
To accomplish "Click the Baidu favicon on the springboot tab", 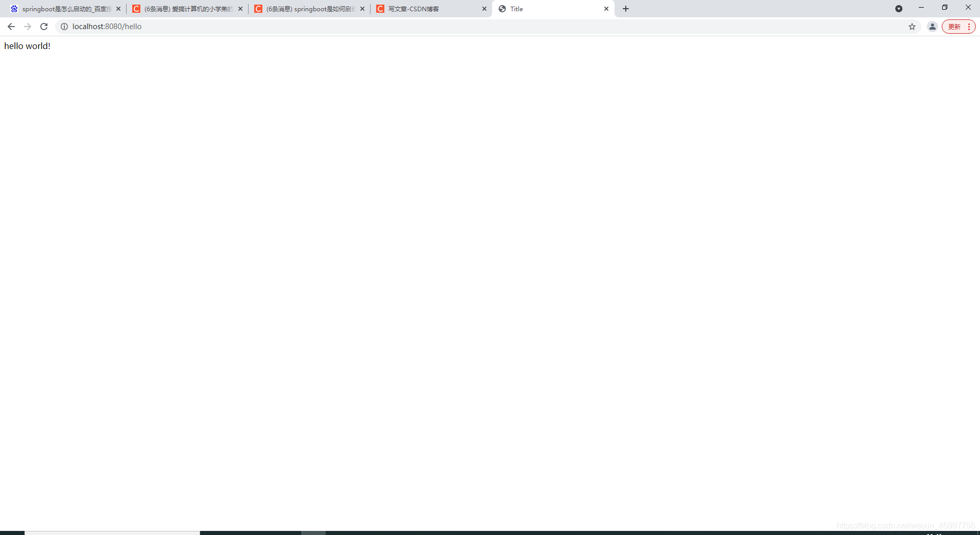I will click(x=14, y=9).
